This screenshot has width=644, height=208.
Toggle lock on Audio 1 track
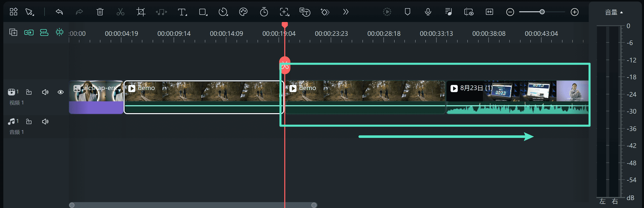29,122
